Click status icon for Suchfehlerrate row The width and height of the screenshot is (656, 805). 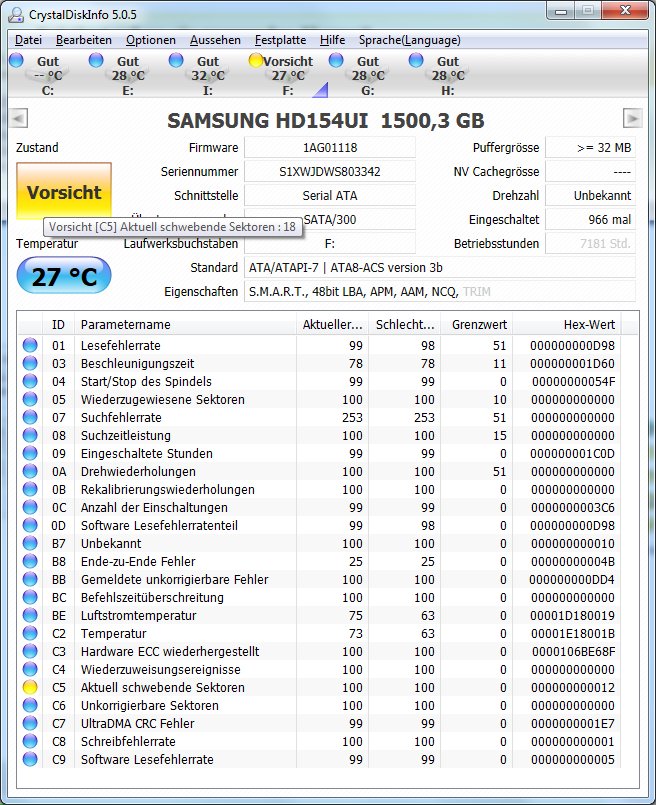tap(30, 417)
